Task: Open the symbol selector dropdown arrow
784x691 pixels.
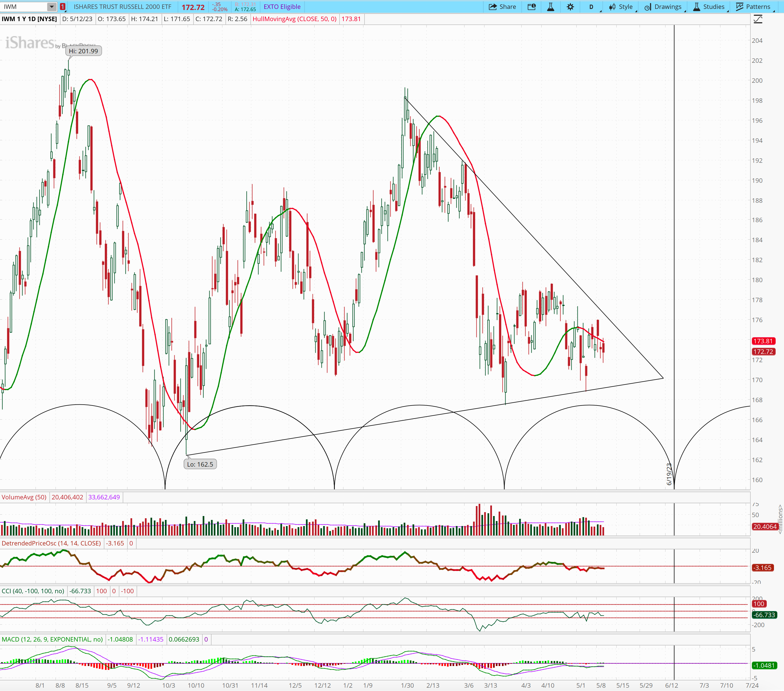Action: [52, 6]
